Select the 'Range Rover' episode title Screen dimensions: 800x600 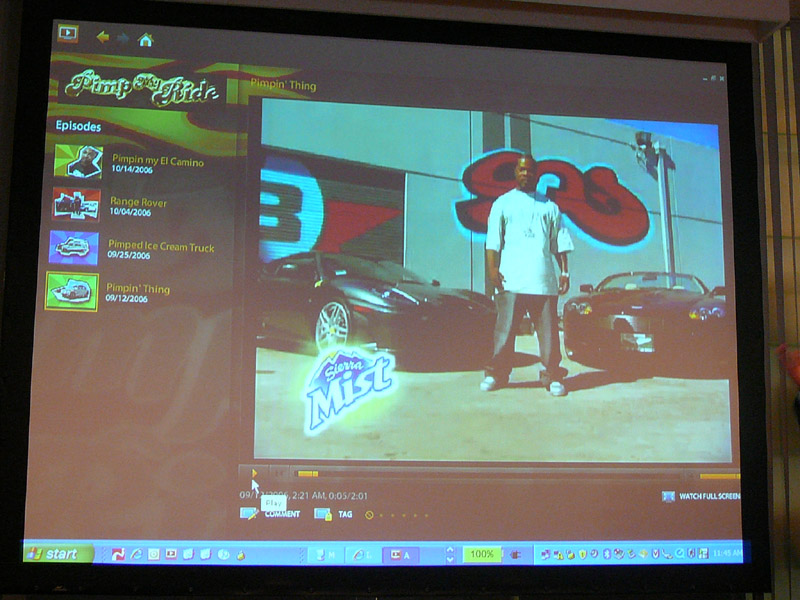coord(138,202)
